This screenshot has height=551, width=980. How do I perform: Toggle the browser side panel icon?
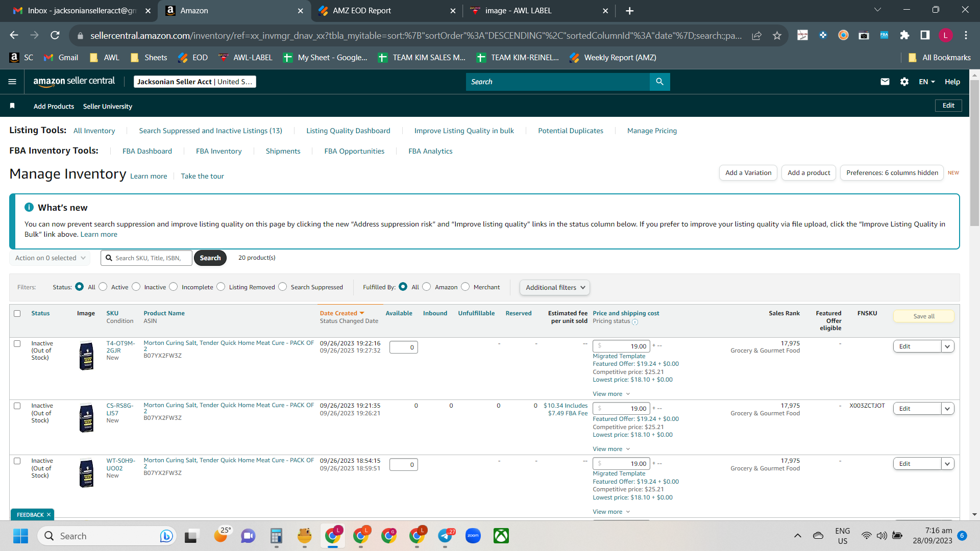925,35
